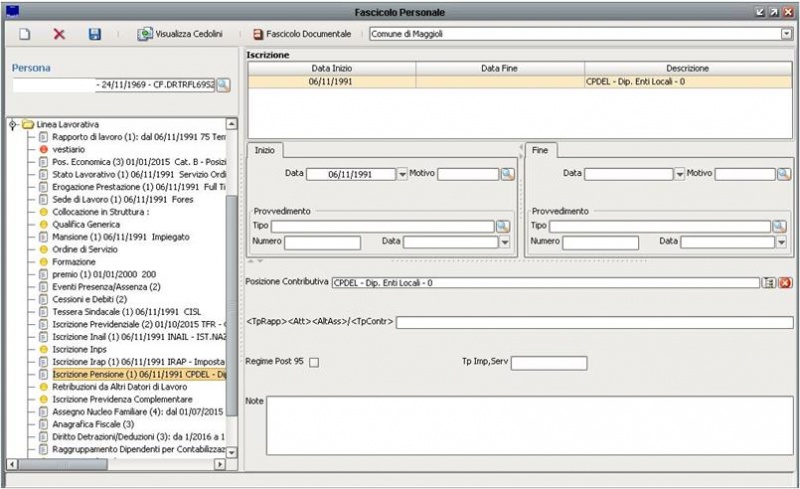Toggle the Regime Post 95 checkbox

click(314, 362)
